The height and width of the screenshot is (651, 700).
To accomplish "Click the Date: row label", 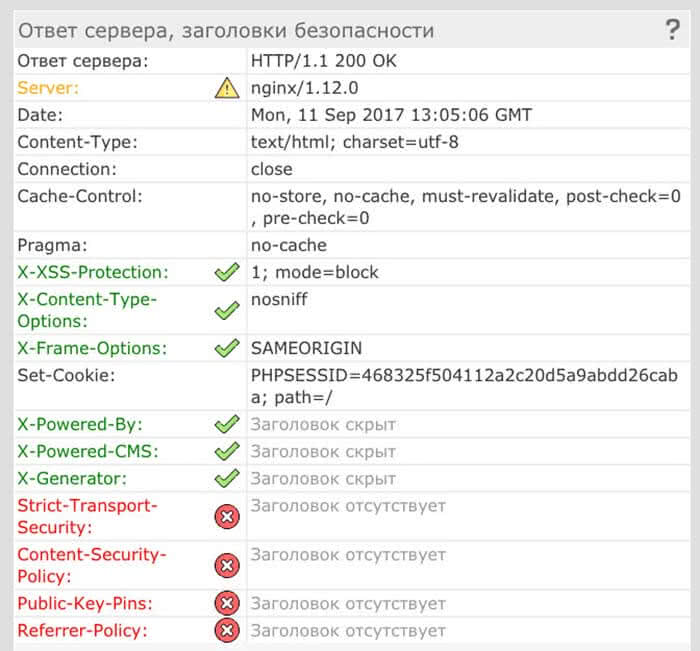I will tap(40, 115).
